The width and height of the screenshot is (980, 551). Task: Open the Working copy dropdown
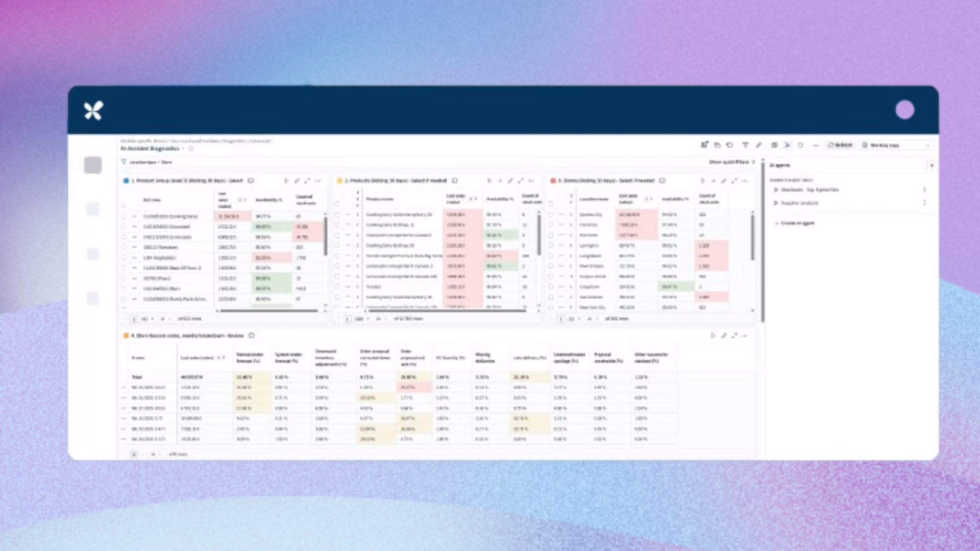[x=896, y=145]
